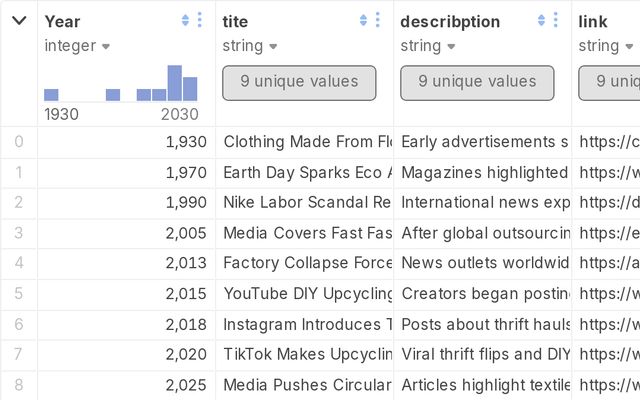Select row index 0
The height and width of the screenshot is (400, 640).
(x=18, y=142)
